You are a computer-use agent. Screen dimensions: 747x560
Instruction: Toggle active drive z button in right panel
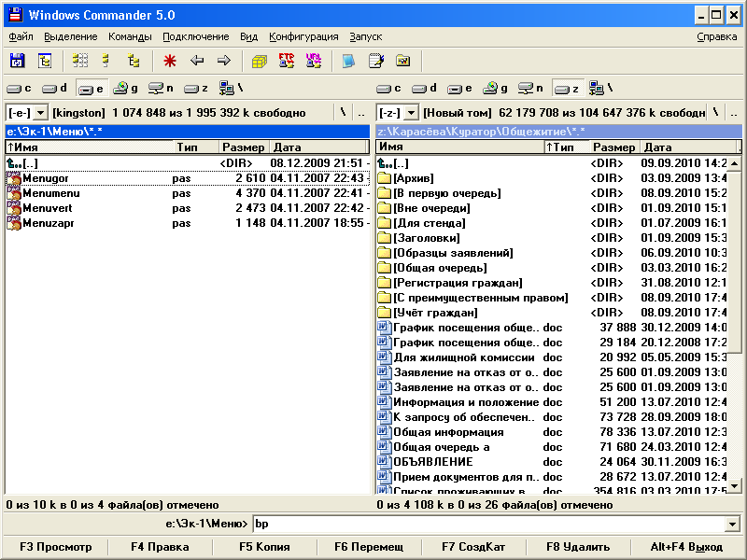(x=567, y=88)
